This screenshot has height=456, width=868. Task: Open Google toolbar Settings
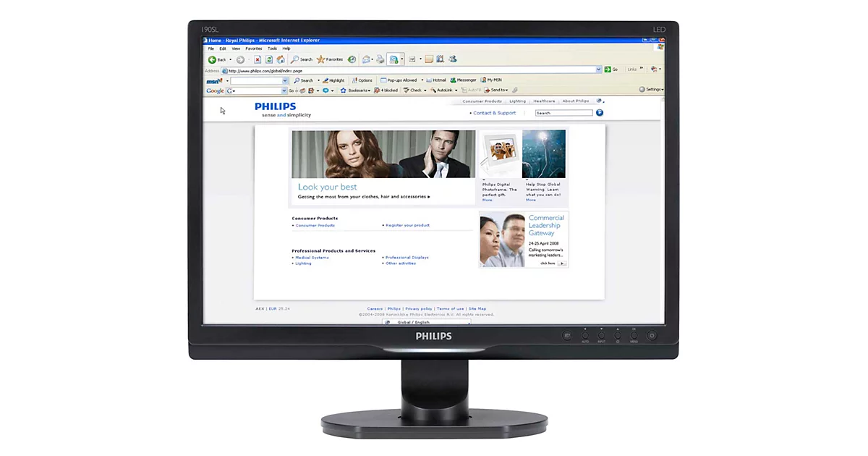coord(651,89)
